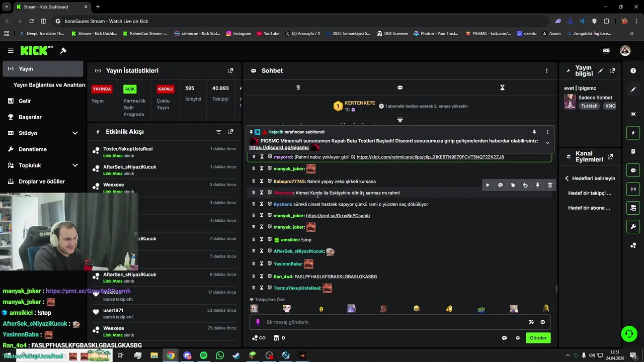Open the hamburger menu beside the Kick logo
Screen dimensions: 644x362
point(11,51)
